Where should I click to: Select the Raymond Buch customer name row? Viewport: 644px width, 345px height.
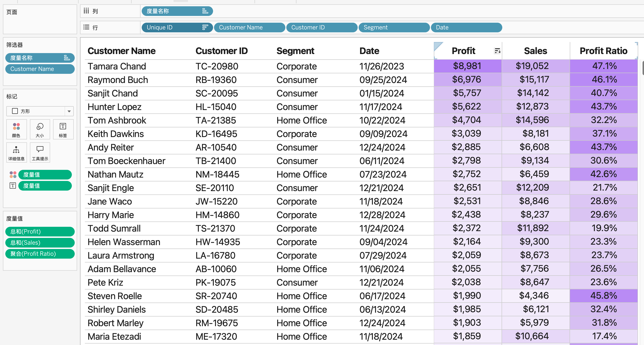(x=118, y=80)
